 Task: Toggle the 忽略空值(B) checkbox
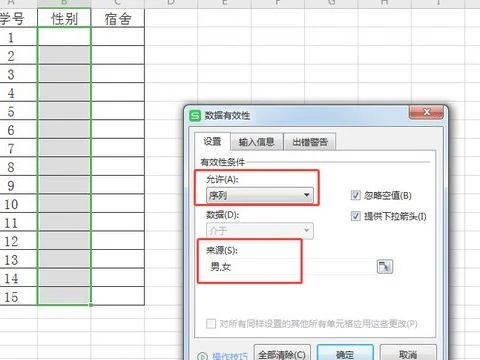click(356, 195)
